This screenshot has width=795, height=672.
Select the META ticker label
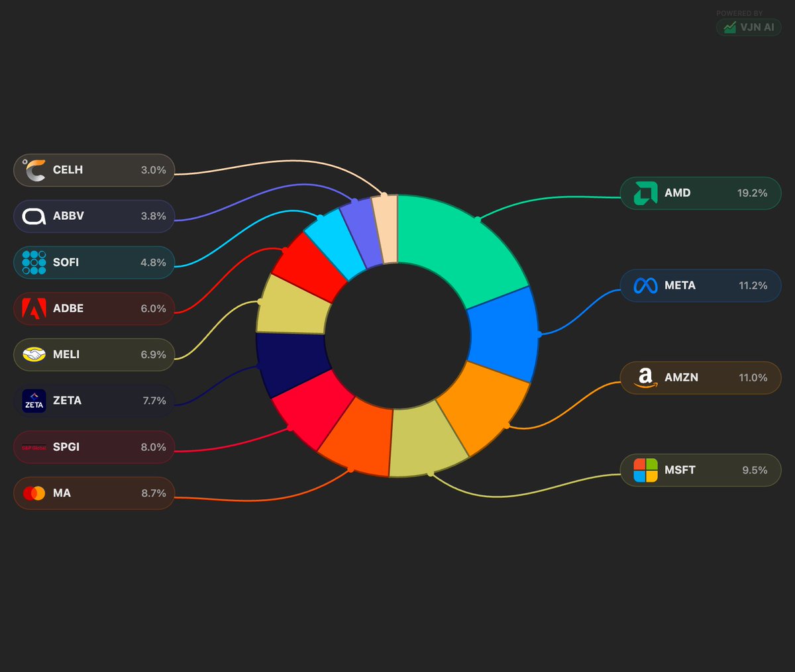click(x=680, y=285)
